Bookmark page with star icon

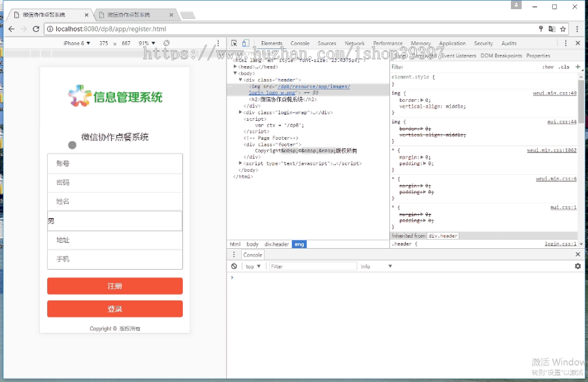click(563, 29)
